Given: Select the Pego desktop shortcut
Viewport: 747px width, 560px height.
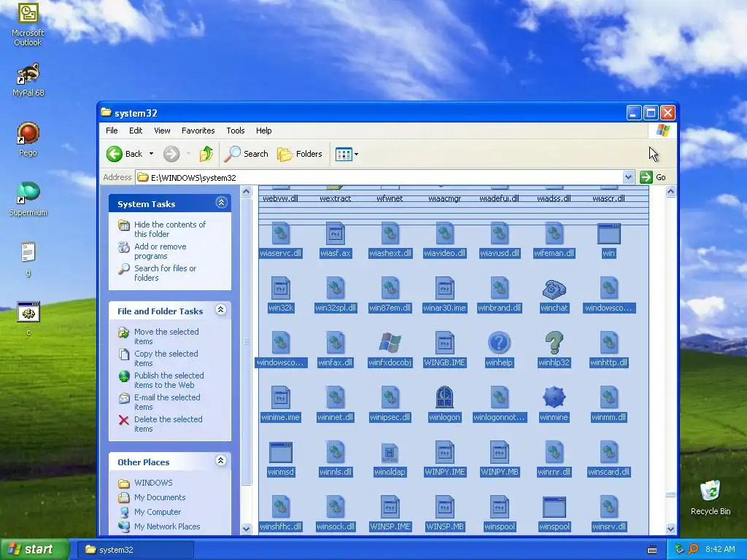Looking at the screenshot, I should coord(28,139).
